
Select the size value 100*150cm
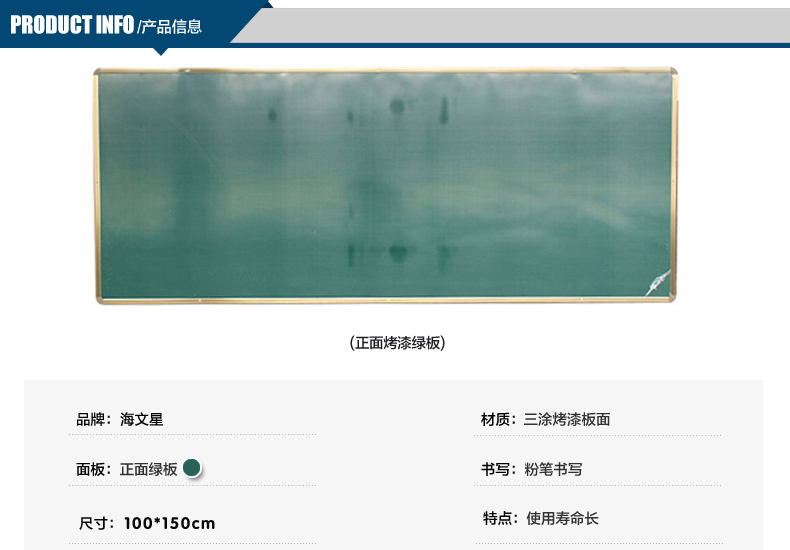(x=170, y=523)
